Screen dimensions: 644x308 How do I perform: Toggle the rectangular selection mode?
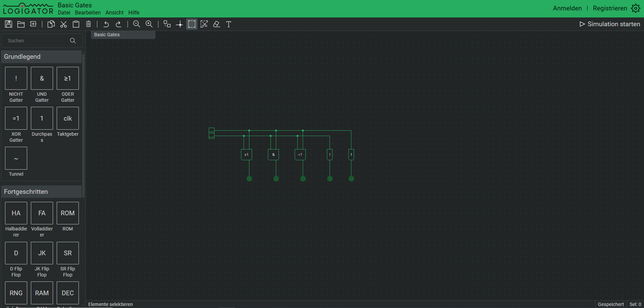coord(192,24)
